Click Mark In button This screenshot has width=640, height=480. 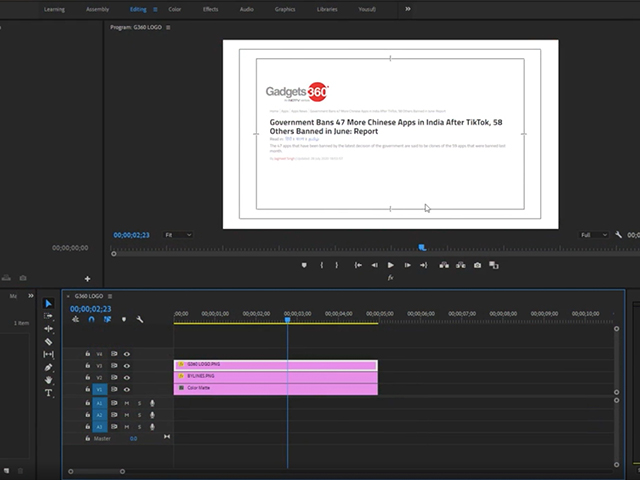pos(322,265)
